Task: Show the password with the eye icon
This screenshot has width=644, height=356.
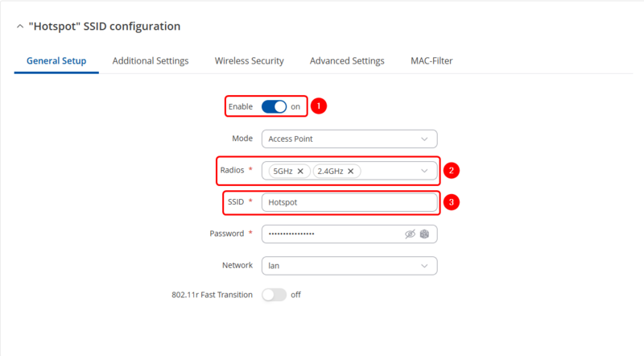Action: (x=410, y=234)
